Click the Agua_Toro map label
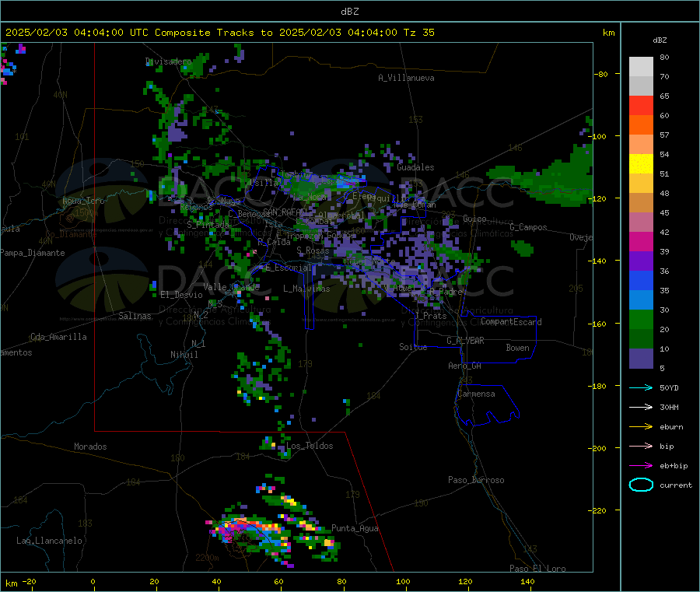 tap(83, 201)
